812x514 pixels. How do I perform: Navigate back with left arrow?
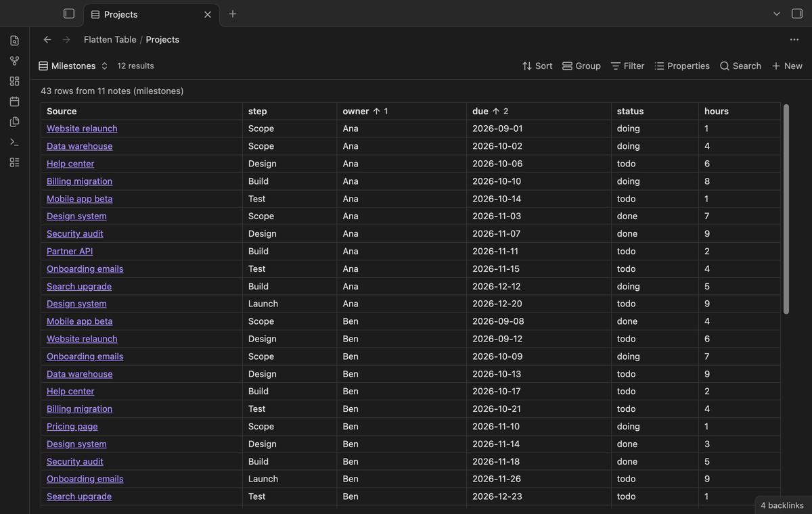47,39
